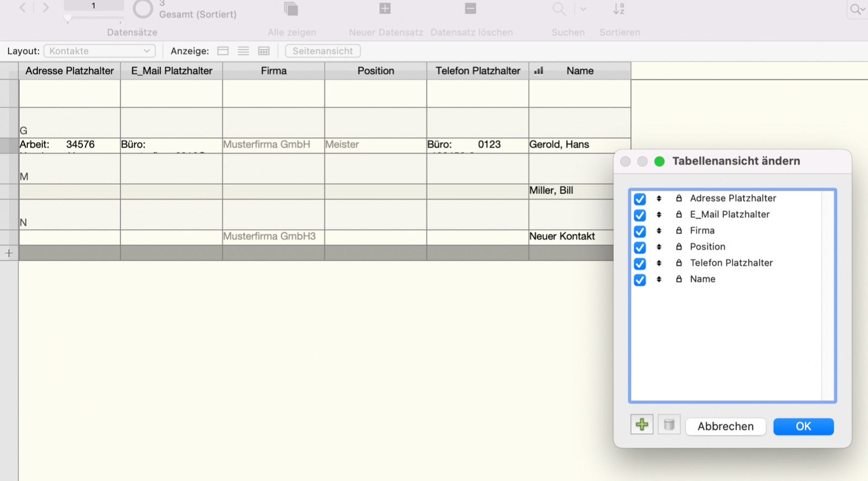868x481 pixels.
Task: Click the current record number field
Action: (93, 5)
